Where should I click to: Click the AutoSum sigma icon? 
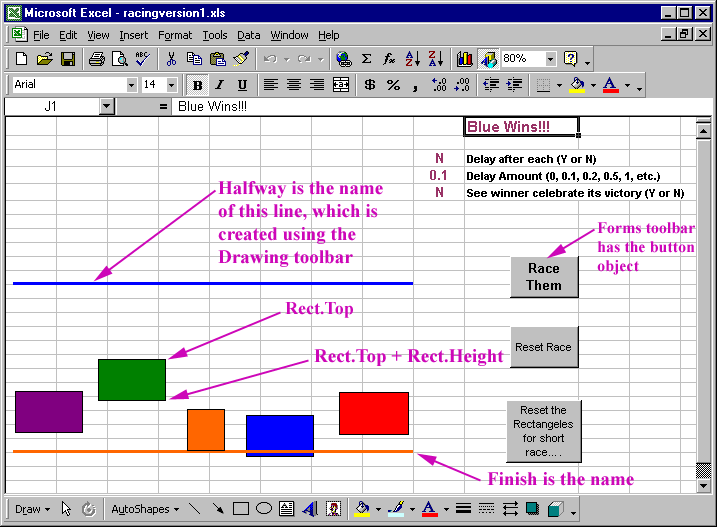pyautogui.click(x=367, y=59)
